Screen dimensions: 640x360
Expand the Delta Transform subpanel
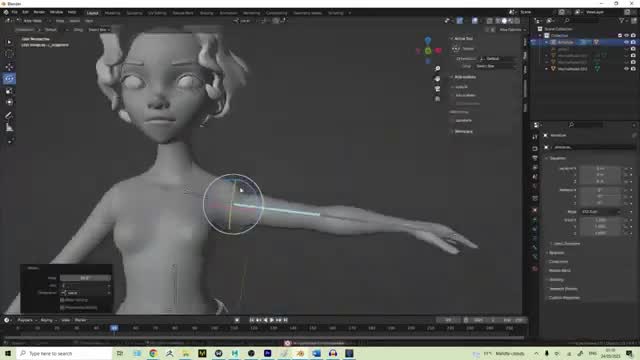click(x=565, y=244)
